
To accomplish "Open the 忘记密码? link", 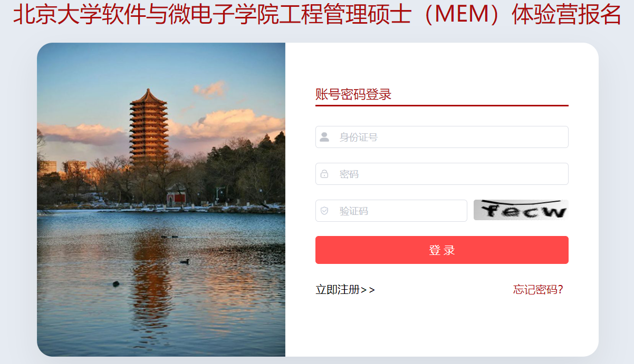I will click(x=539, y=290).
